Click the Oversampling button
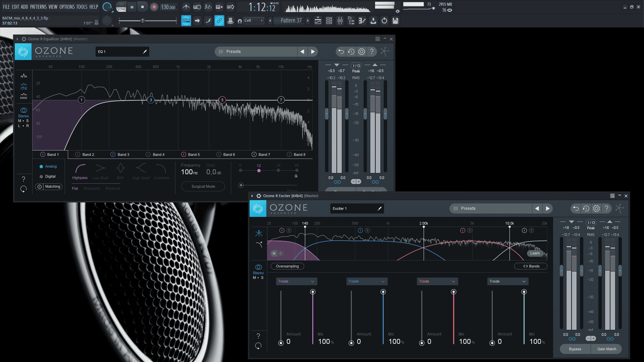The width and height of the screenshot is (644, 362). coord(287,266)
